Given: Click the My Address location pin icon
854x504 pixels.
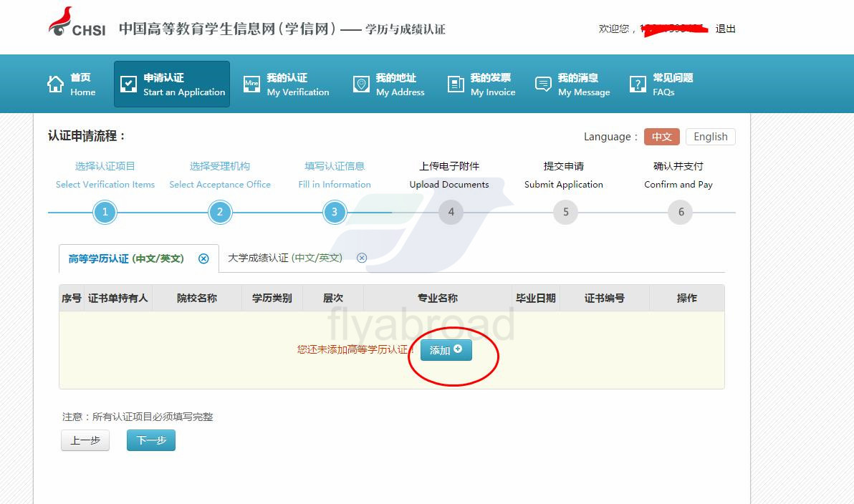Looking at the screenshot, I should pyautogui.click(x=361, y=84).
